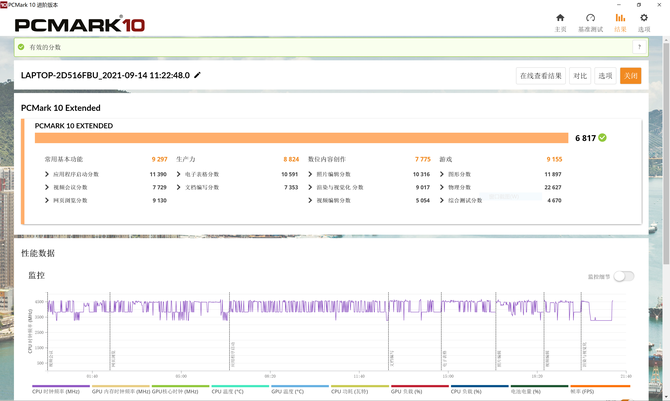This screenshot has height=401, width=670.
Task: Click the help question mark on validity banner
Action: 639,47
